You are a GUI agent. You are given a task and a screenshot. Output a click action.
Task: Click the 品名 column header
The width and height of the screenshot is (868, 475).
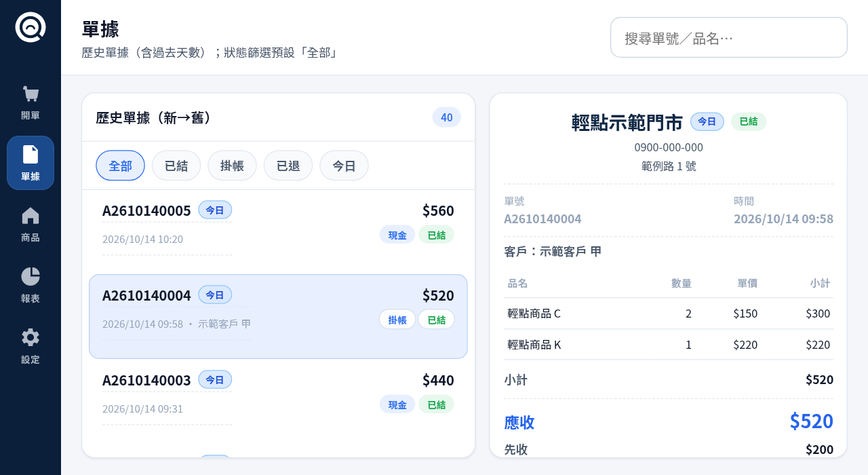(x=517, y=283)
